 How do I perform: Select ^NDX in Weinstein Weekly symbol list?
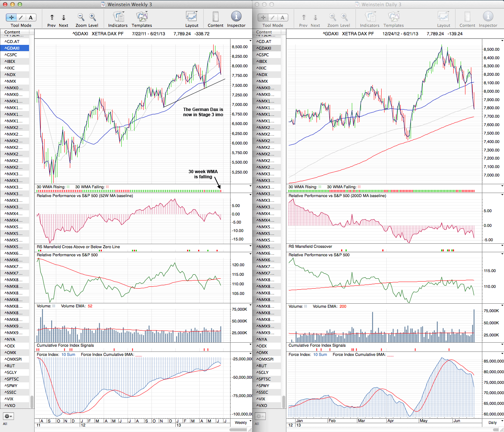click(x=15, y=75)
